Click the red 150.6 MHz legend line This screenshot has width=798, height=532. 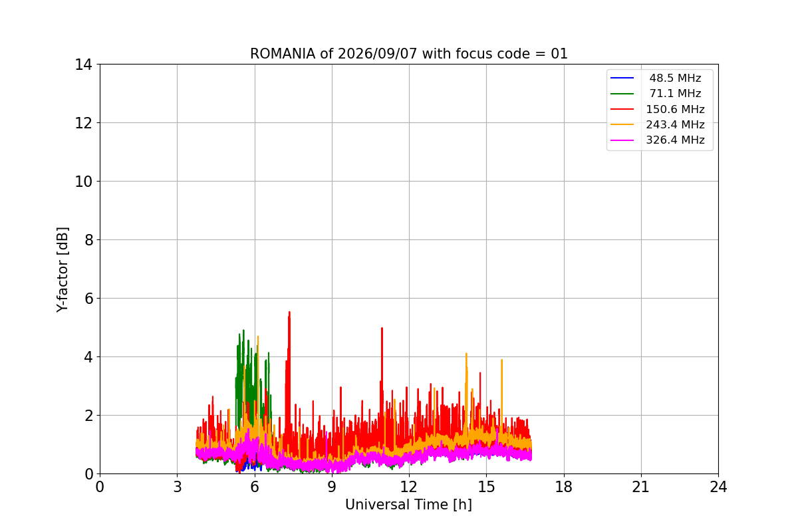click(622, 109)
